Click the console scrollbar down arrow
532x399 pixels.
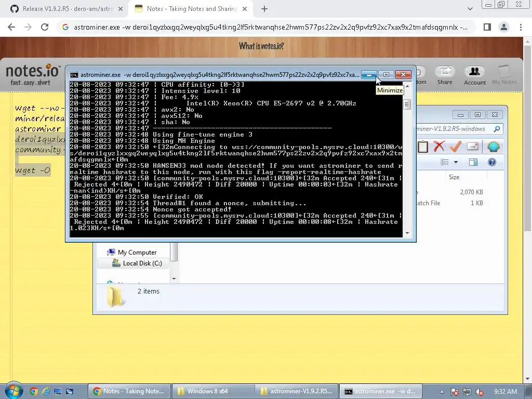click(407, 233)
